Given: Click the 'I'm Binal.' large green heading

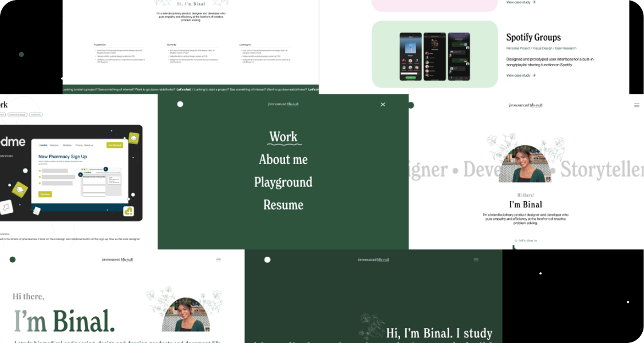Looking at the screenshot, I should (x=65, y=321).
